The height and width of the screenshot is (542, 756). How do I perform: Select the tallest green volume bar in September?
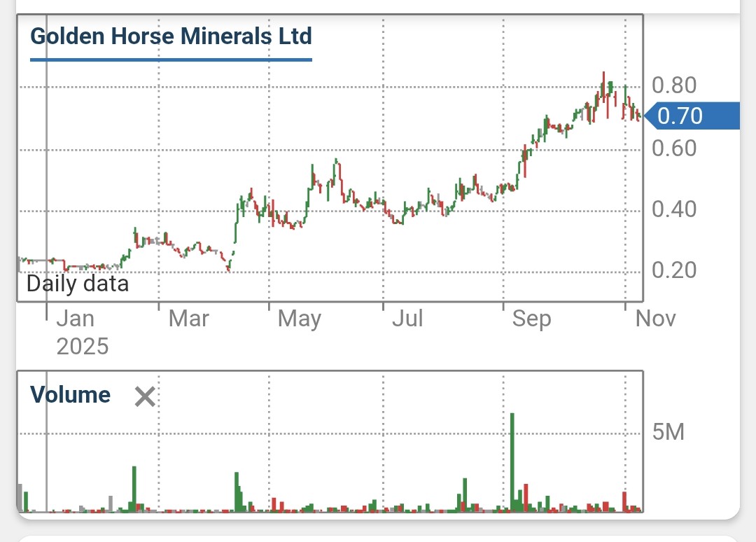512,462
